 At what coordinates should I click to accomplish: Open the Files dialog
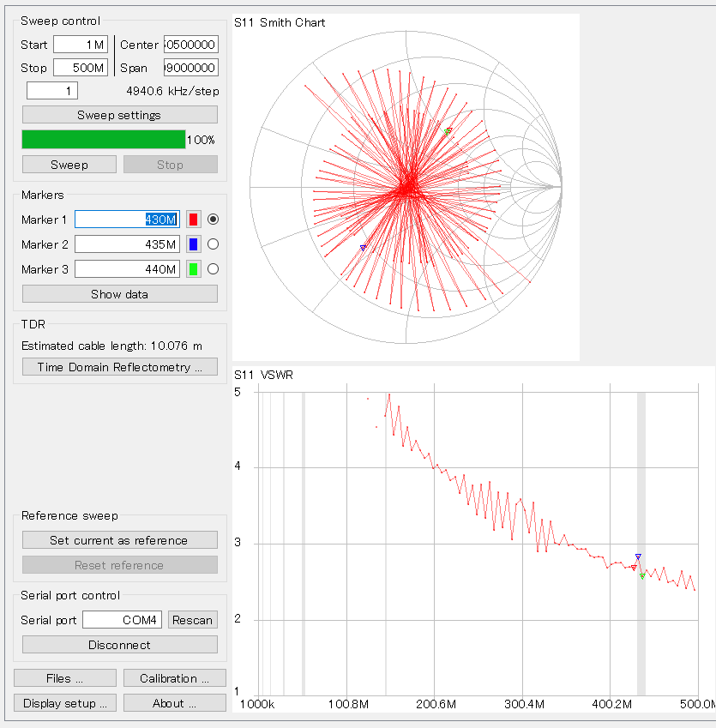tap(65, 678)
